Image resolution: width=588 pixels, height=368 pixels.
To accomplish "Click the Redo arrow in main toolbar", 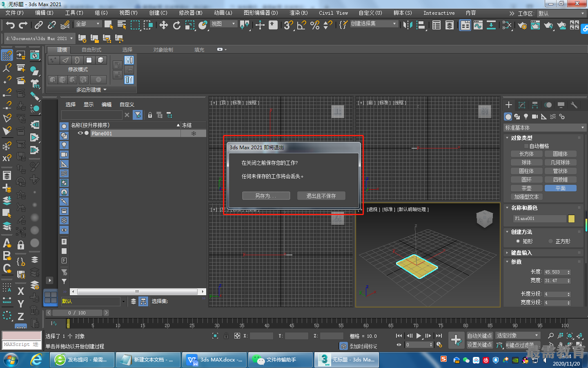I will [23, 25].
